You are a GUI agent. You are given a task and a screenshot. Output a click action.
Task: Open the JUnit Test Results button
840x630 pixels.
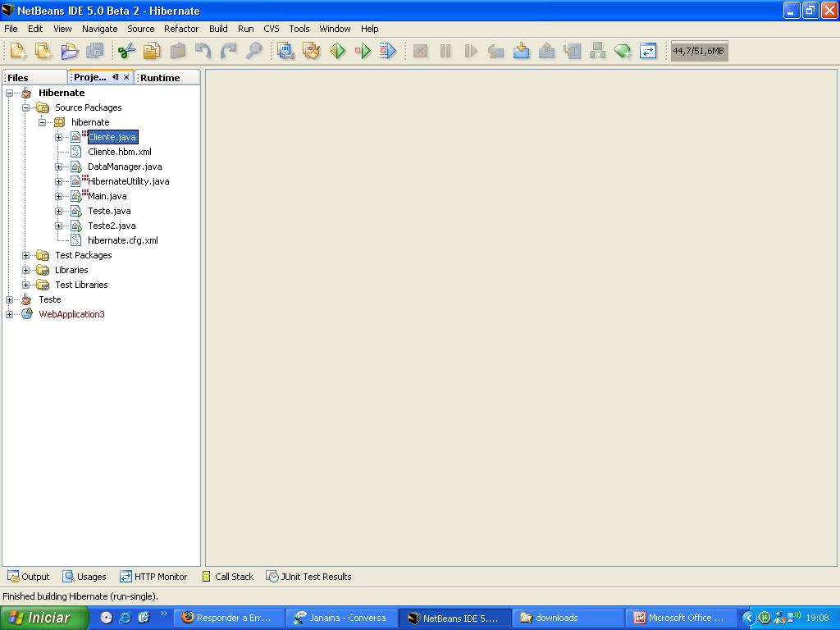tap(309, 577)
